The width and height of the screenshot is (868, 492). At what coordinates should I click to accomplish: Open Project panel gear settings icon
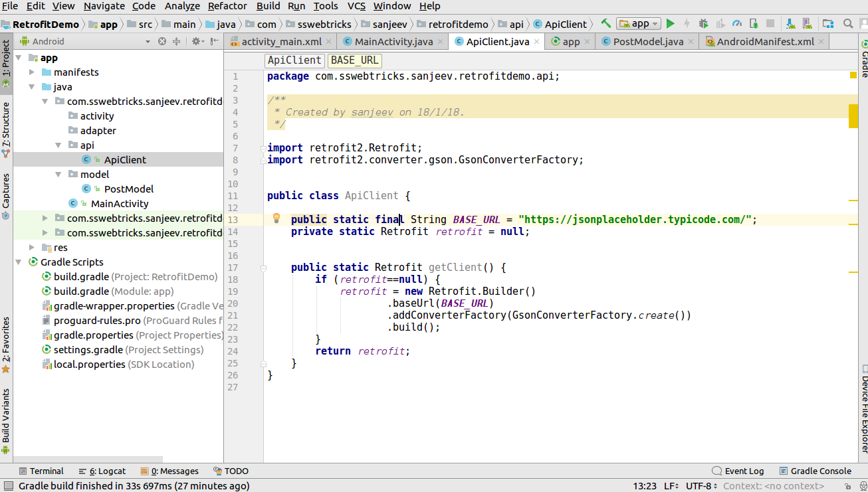[x=197, y=41]
